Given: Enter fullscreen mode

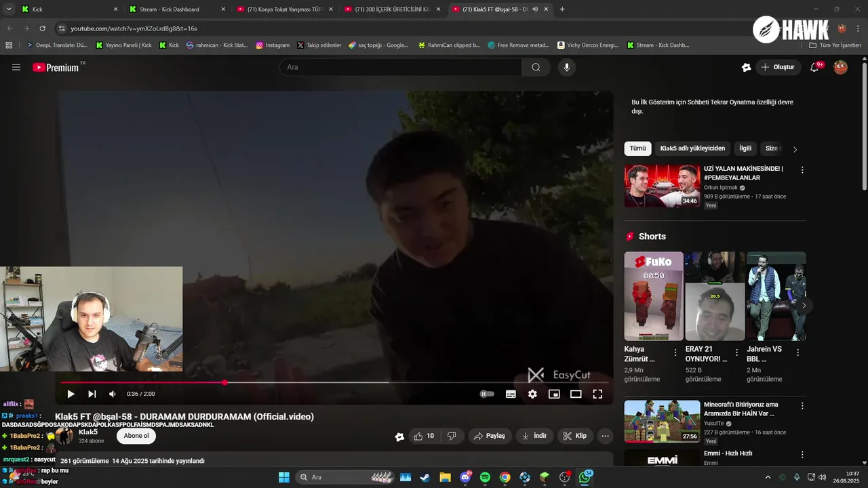Looking at the screenshot, I should [x=597, y=394].
